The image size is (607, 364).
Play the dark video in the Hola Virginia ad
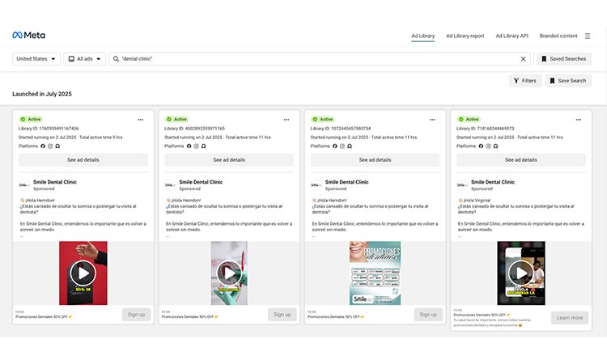click(x=521, y=273)
